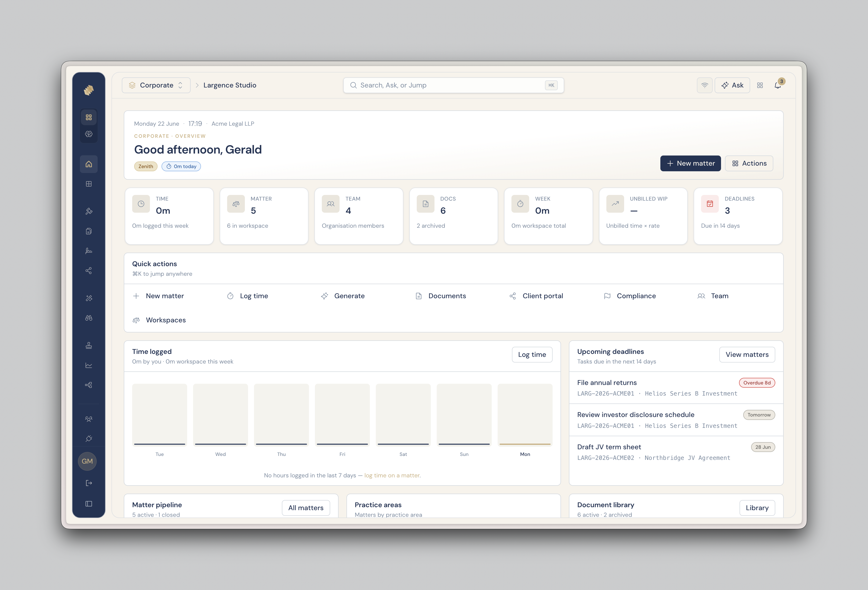Click the Tue bar in Time logged chart
The image size is (868, 590).
click(x=160, y=415)
